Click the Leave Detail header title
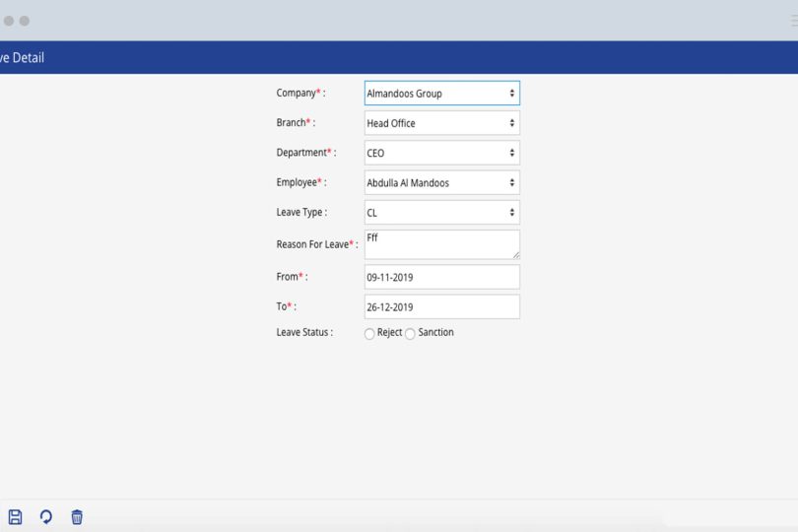798x532 pixels. pyautogui.click(x=22, y=58)
